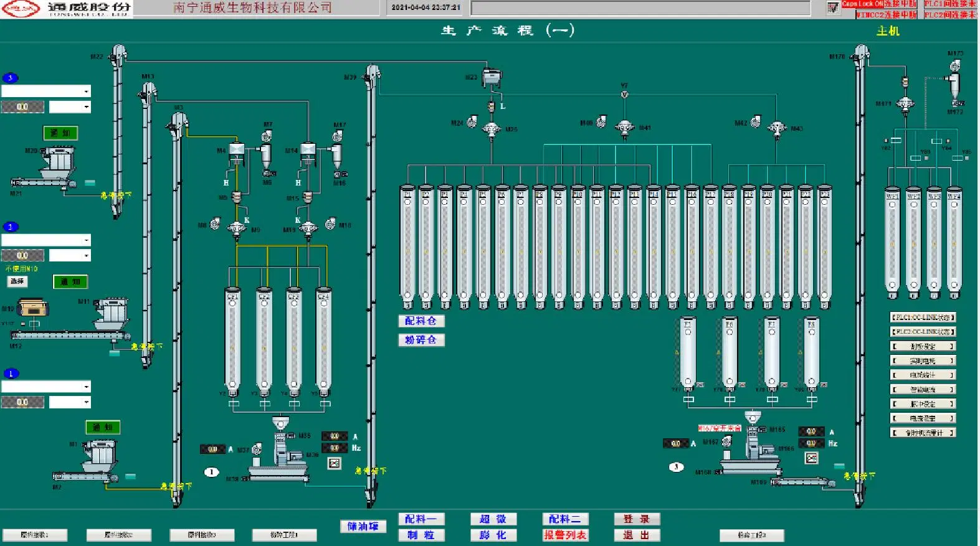This screenshot has height=546, width=980.
Task: Toggle slide gate under bin F5
Action: (688, 400)
